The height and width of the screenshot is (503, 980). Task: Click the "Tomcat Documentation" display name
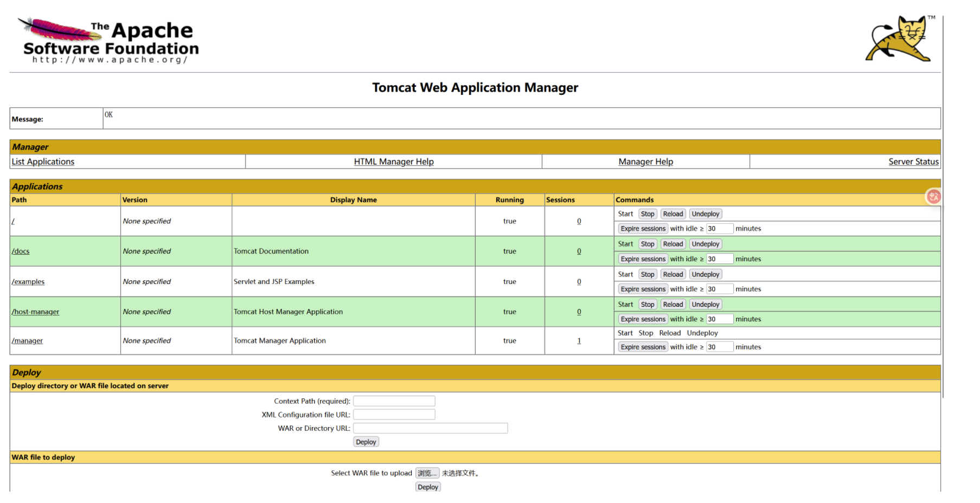[x=271, y=251]
